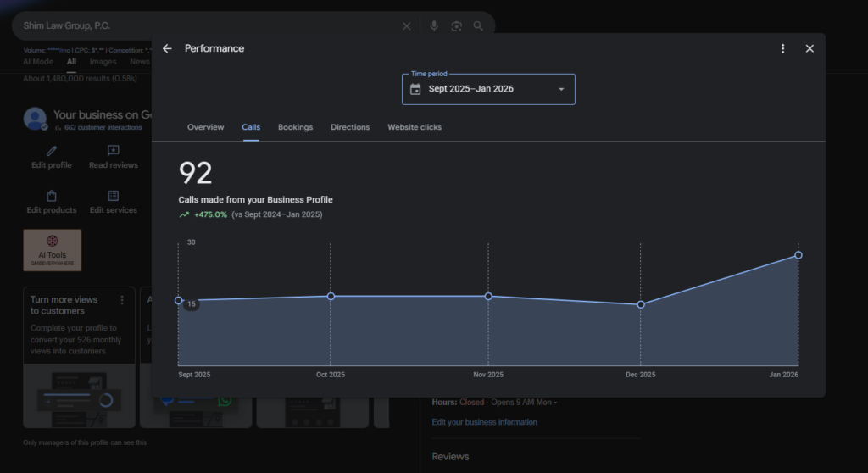Click the Edit profile pencil icon

click(52, 151)
